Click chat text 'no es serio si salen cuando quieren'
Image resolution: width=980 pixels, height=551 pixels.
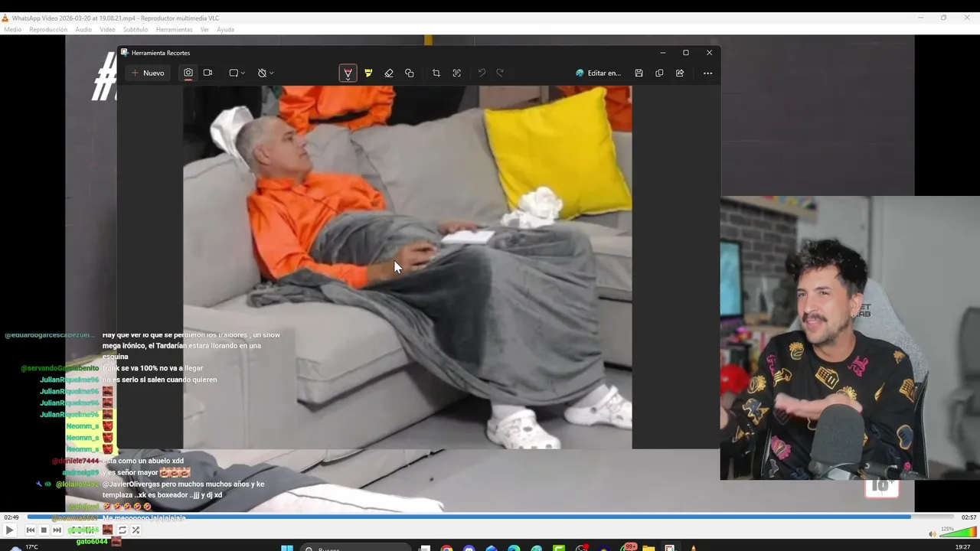click(159, 380)
